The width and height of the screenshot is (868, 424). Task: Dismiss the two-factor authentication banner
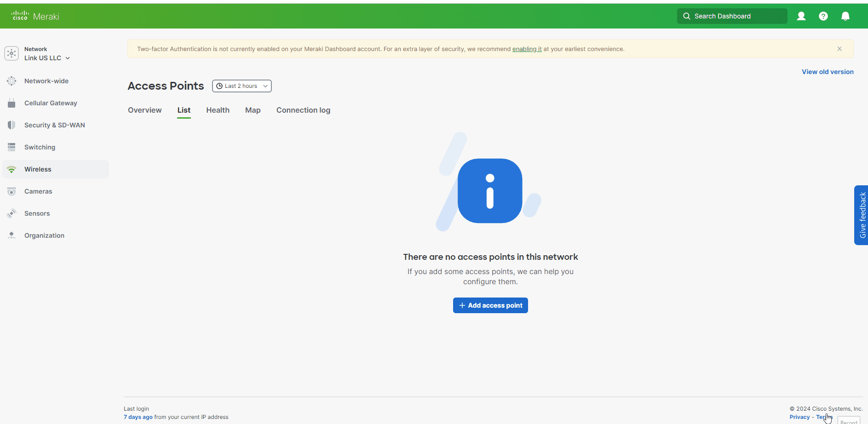click(x=839, y=49)
